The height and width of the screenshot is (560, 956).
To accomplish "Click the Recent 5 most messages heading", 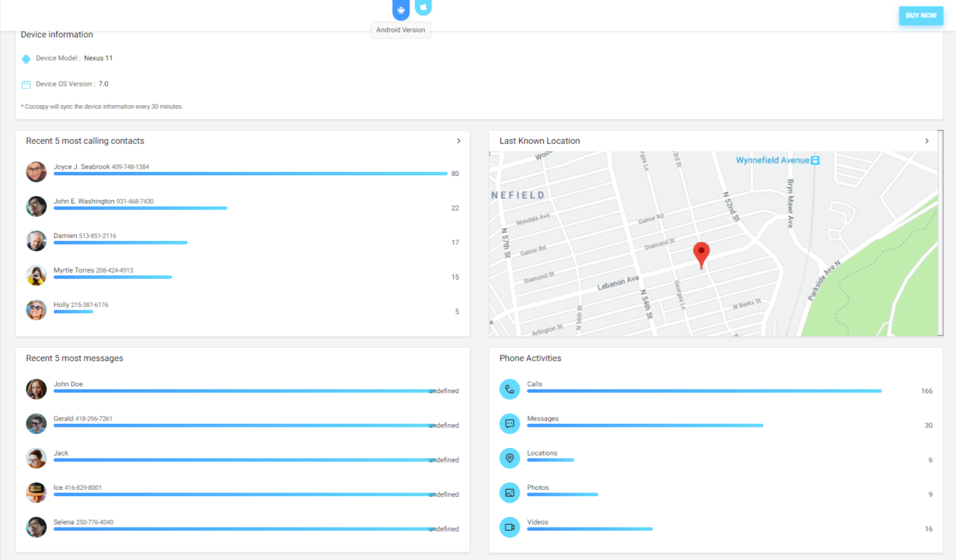I will pyautogui.click(x=75, y=358).
